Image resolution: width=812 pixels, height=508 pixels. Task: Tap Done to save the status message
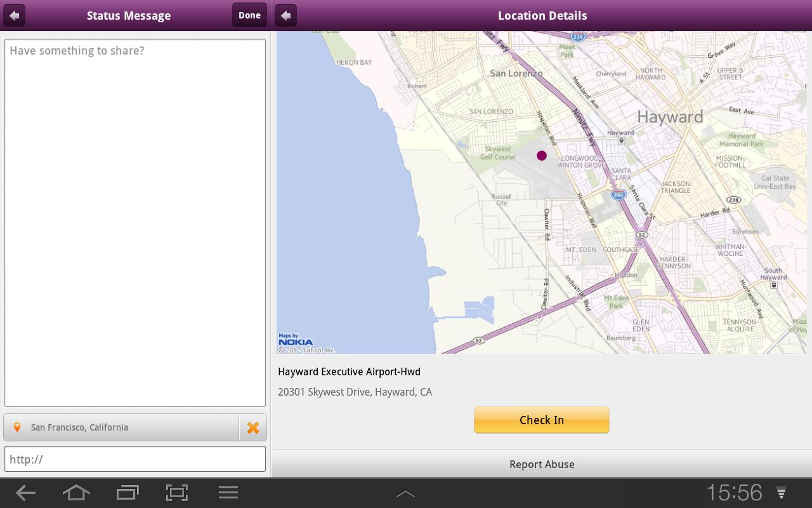coord(249,15)
